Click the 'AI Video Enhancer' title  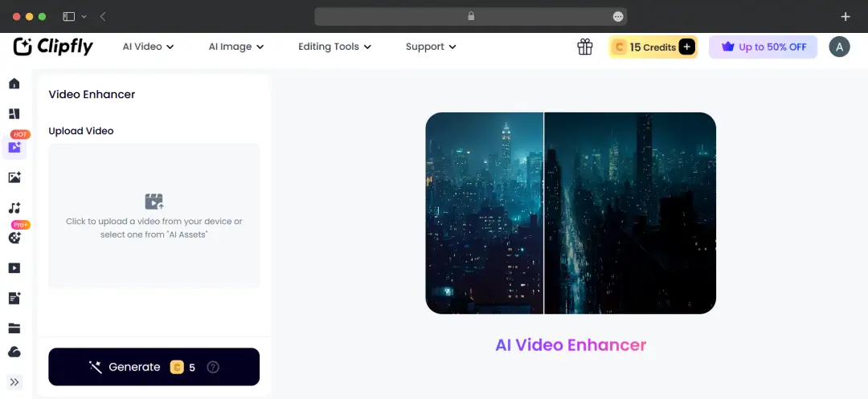click(x=571, y=345)
